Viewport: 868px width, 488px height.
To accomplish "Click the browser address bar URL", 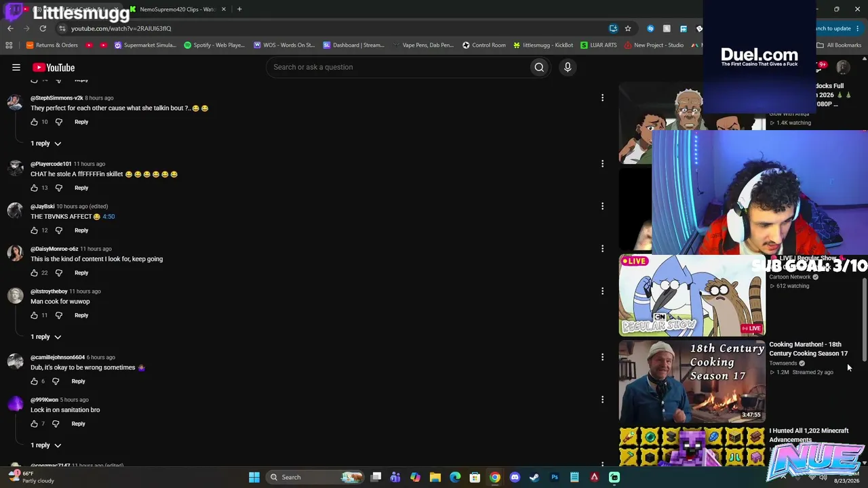I will 121,28.
